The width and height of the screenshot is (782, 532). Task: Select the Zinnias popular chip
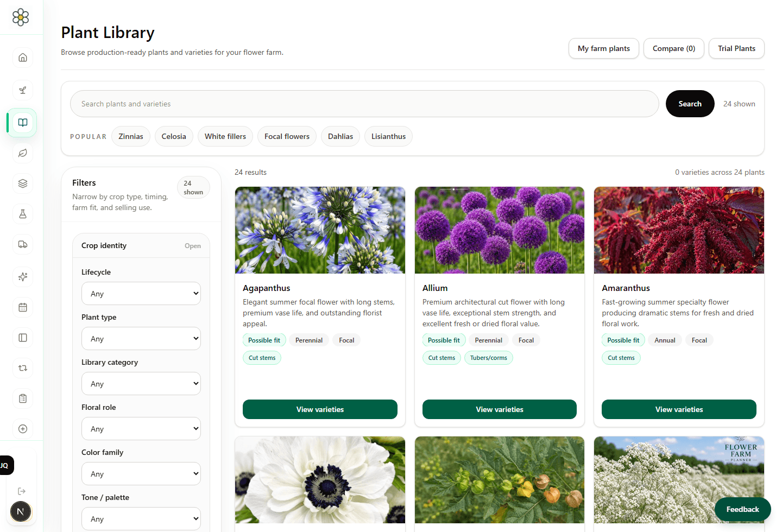131,136
